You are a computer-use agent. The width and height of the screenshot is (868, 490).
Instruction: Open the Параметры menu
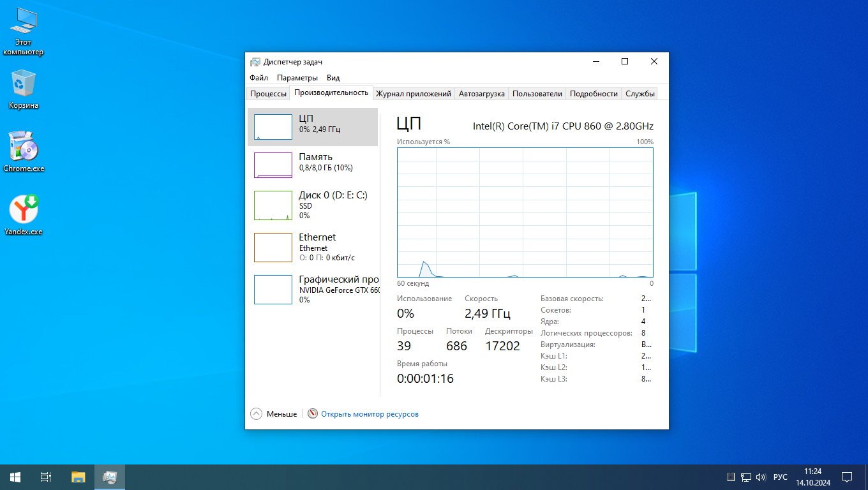pyautogui.click(x=297, y=78)
